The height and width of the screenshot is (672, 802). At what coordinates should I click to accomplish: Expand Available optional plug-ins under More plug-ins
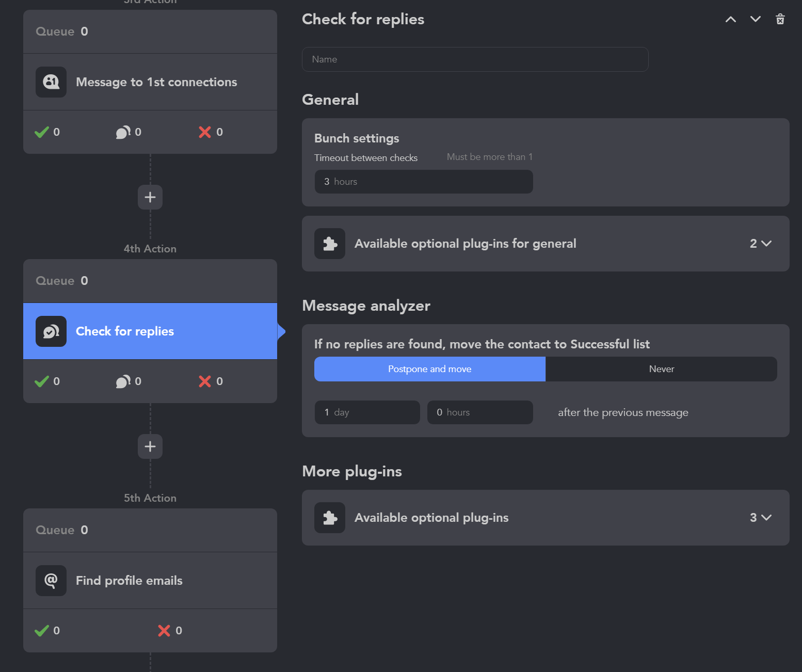pos(761,518)
